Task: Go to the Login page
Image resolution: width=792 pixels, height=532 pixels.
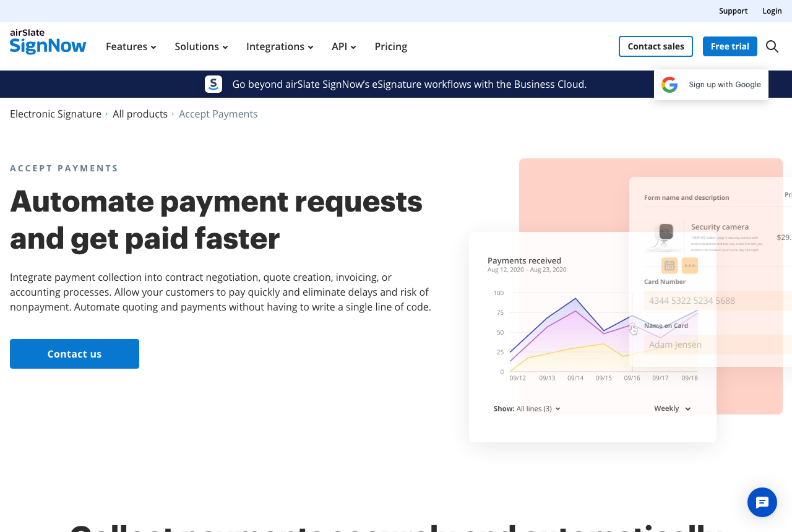Action: point(772,11)
